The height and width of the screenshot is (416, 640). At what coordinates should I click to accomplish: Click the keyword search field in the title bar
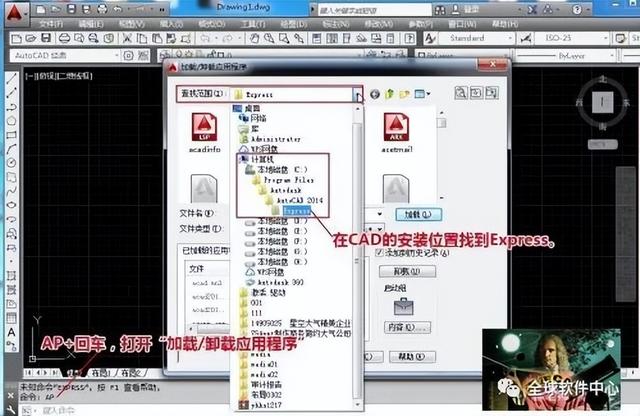pyautogui.click(x=373, y=9)
